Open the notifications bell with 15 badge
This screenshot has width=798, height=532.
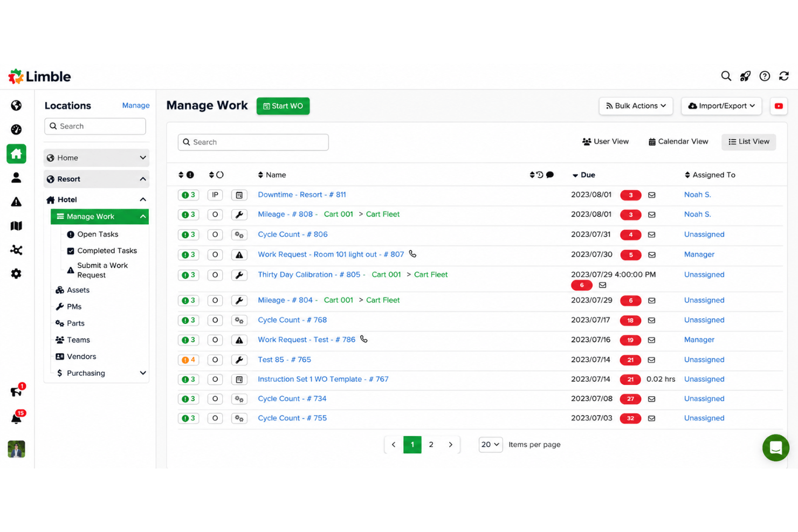pyautogui.click(x=16, y=418)
